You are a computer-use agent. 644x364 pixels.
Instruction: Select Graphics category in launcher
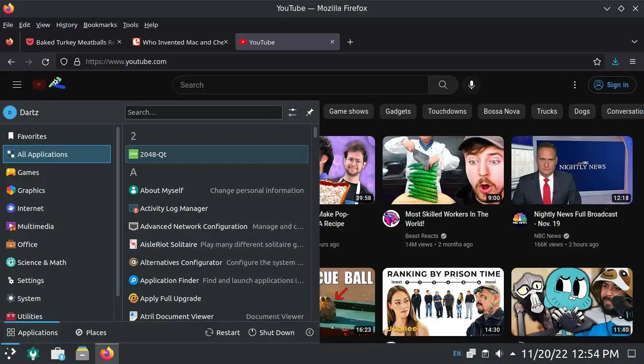57,190
